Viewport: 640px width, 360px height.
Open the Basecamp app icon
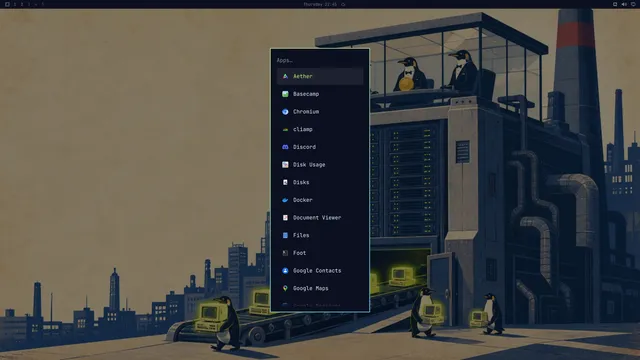coord(285,94)
